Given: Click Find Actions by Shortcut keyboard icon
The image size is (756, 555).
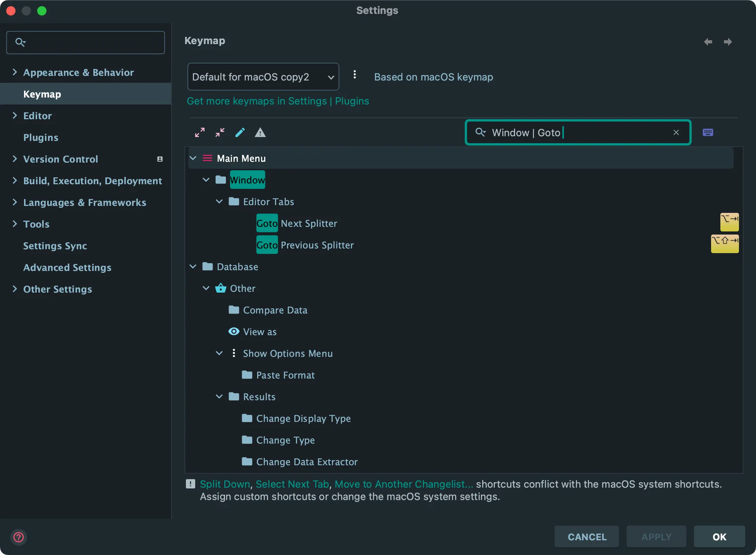Looking at the screenshot, I should (x=708, y=132).
